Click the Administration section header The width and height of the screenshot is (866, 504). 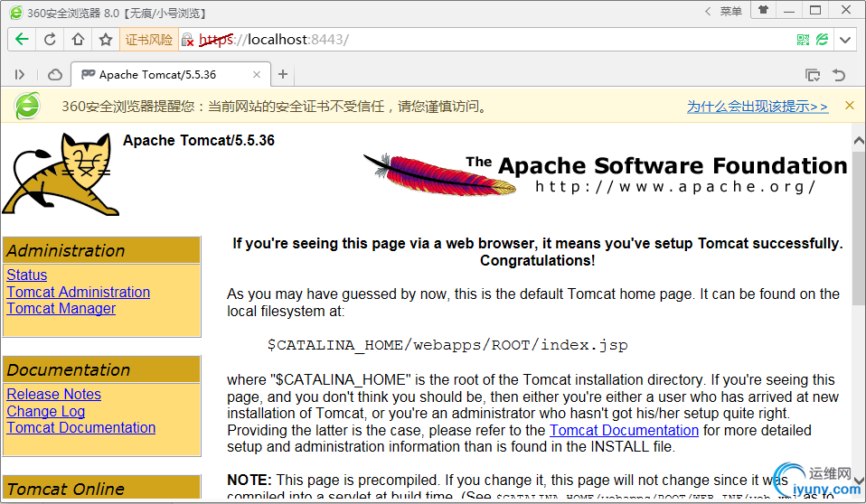[x=101, y=250]
